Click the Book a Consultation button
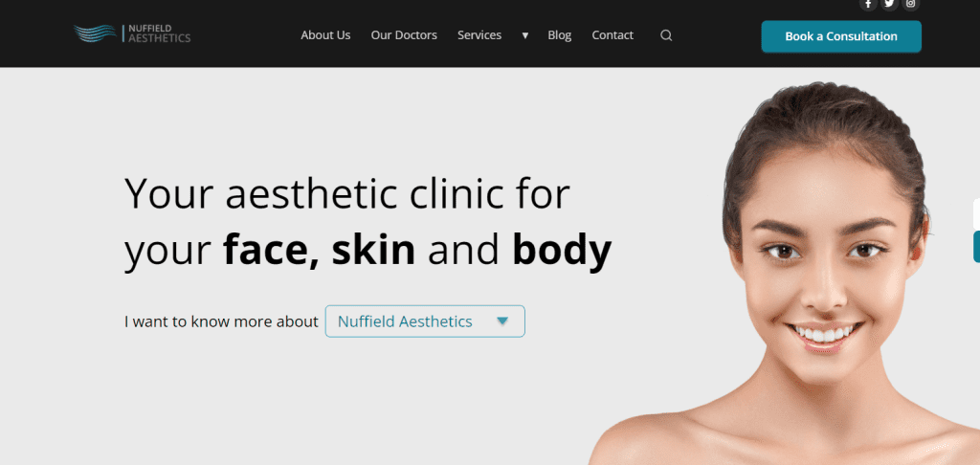This screenshot has height=465, width=980. (x=841, y=36)
